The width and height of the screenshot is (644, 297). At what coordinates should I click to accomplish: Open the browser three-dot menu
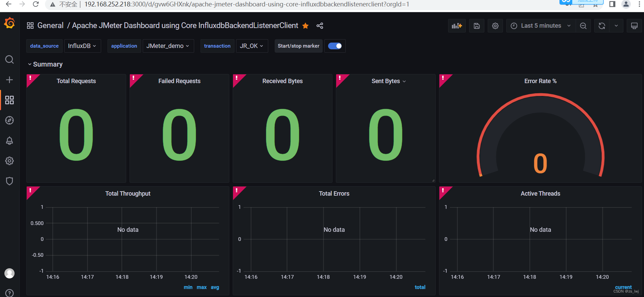pos(639,4)
